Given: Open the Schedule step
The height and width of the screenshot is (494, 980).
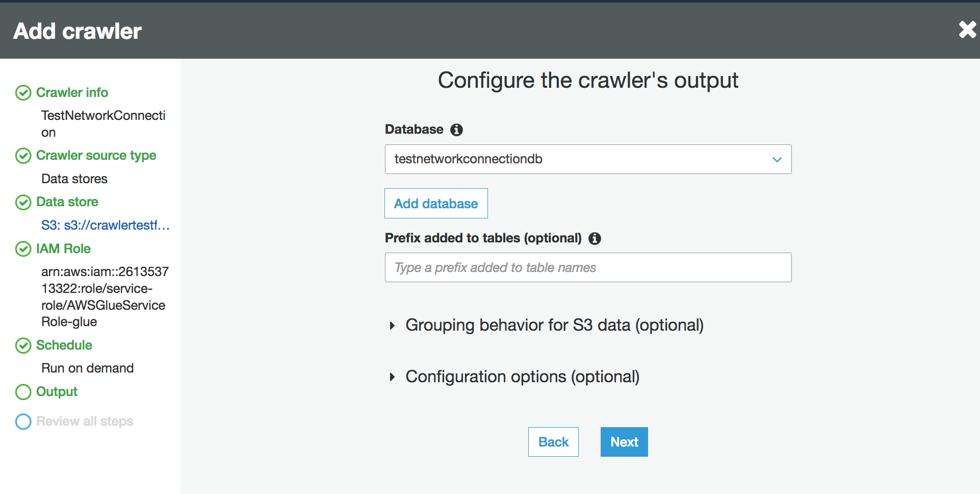Looking at the screenshot, I should 64,345.
